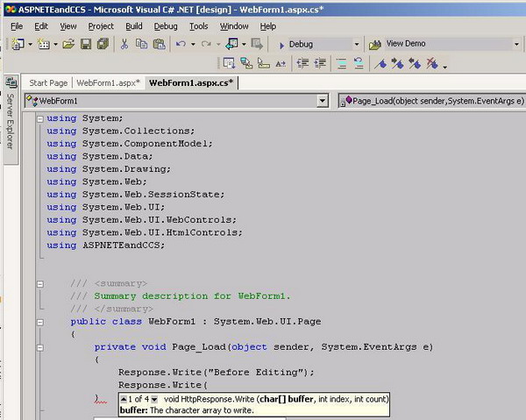
Task: Click the Server Explorer vertical tab label
Action: tap(11, 121)
